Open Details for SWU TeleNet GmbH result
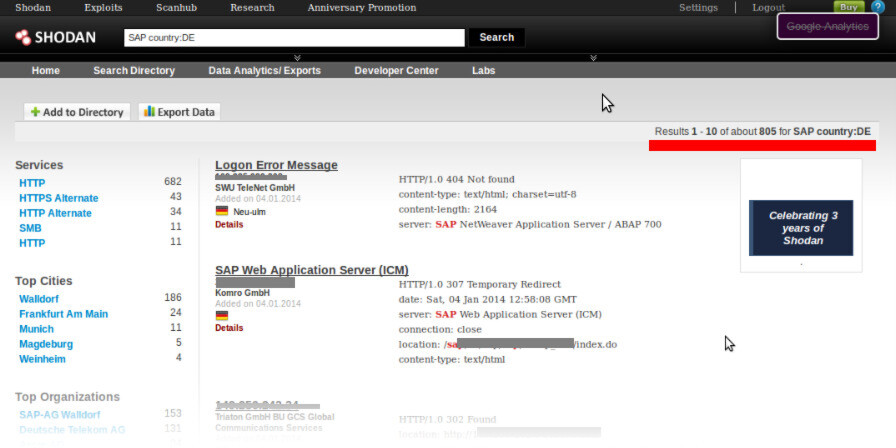 (229, 225)
